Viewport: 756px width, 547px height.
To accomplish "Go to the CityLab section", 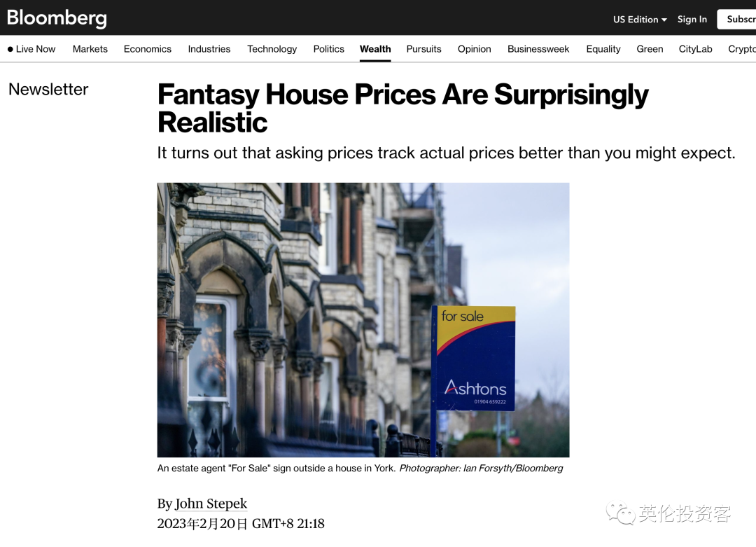I will point(695,49).
